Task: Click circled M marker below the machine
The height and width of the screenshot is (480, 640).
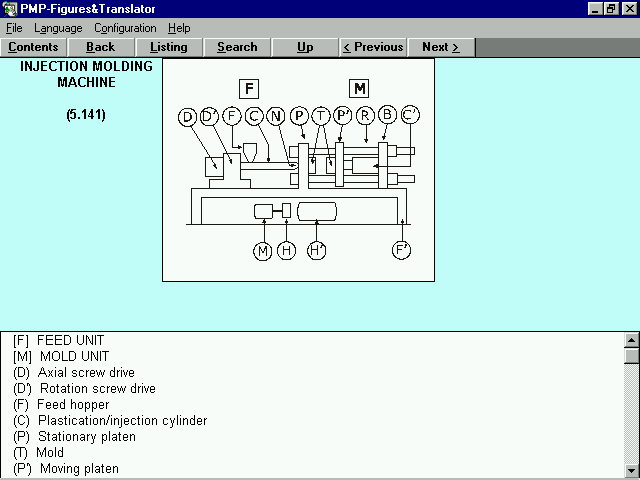Action: click(x=263, y=251)
